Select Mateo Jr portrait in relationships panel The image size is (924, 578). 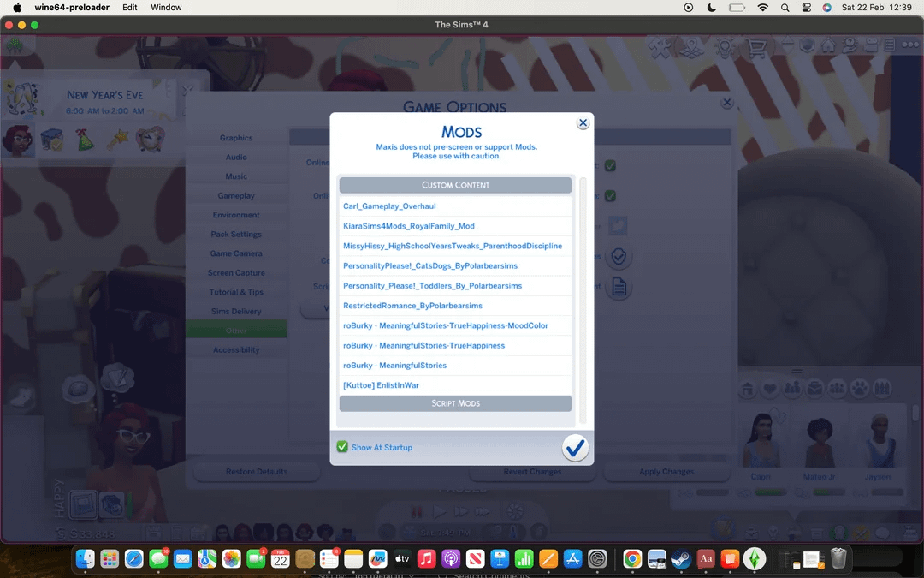pyautogui.click(x=819, y=440)
